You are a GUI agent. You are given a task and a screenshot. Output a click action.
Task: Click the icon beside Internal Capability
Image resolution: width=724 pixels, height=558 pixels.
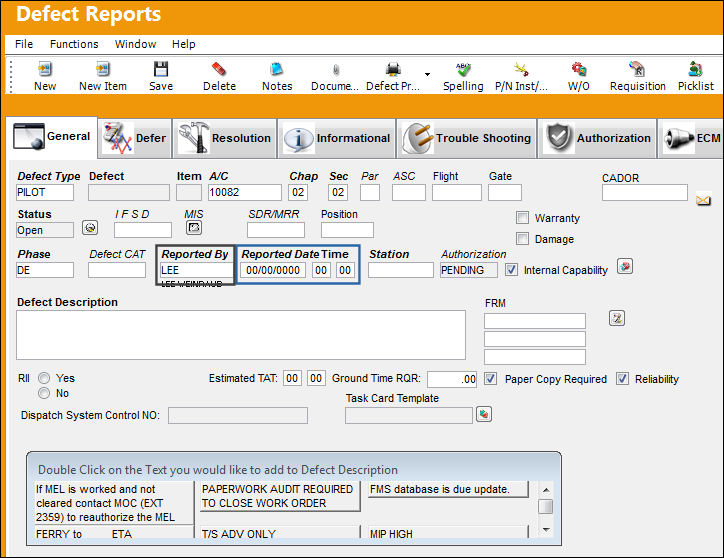click(625, 267)
